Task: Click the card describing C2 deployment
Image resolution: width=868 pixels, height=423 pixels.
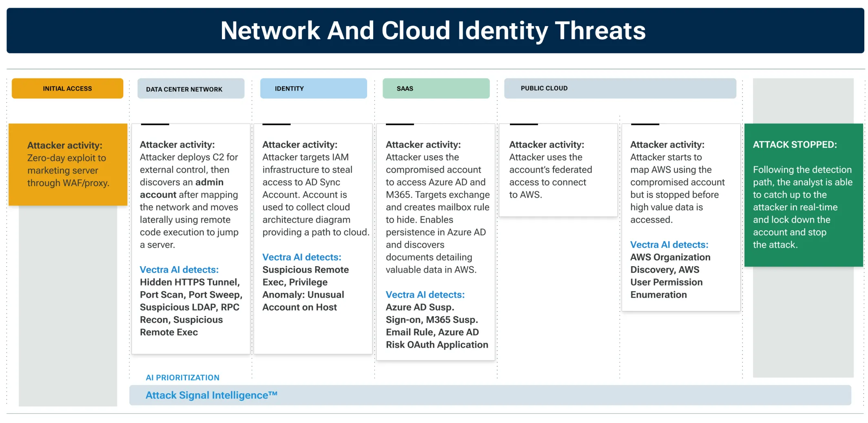Action: 190,237
